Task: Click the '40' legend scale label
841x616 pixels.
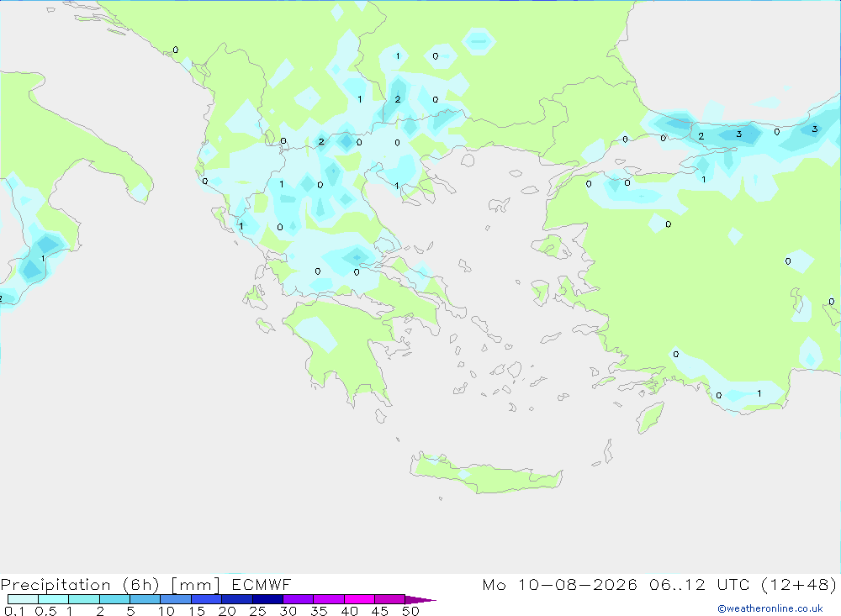Action: pyautogui.click(x=349, y=611)
